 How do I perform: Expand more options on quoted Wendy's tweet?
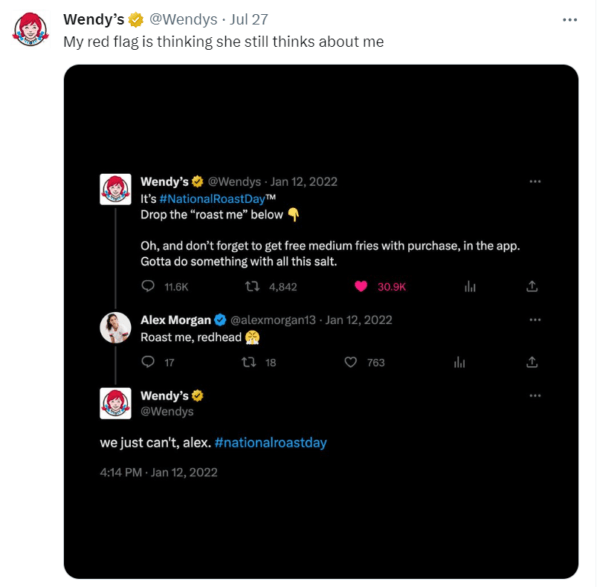pyautogui.click(x=535, y=181)
